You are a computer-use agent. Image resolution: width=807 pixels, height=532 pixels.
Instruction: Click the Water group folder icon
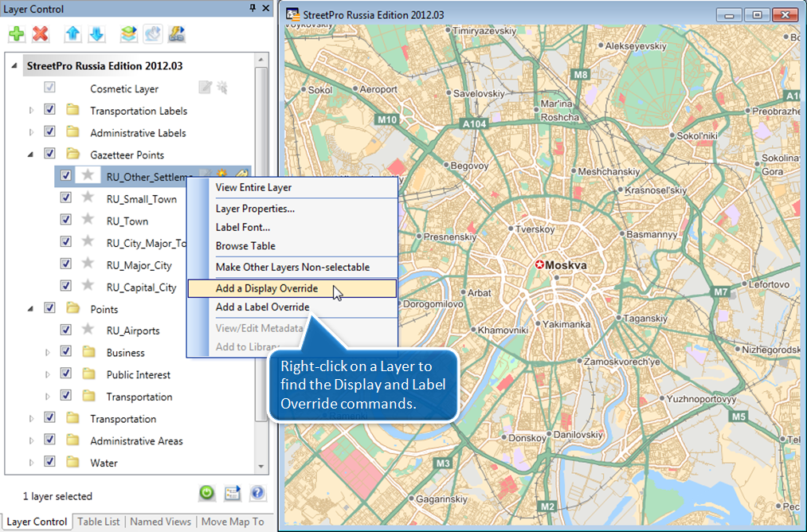[x=73, y=461]
